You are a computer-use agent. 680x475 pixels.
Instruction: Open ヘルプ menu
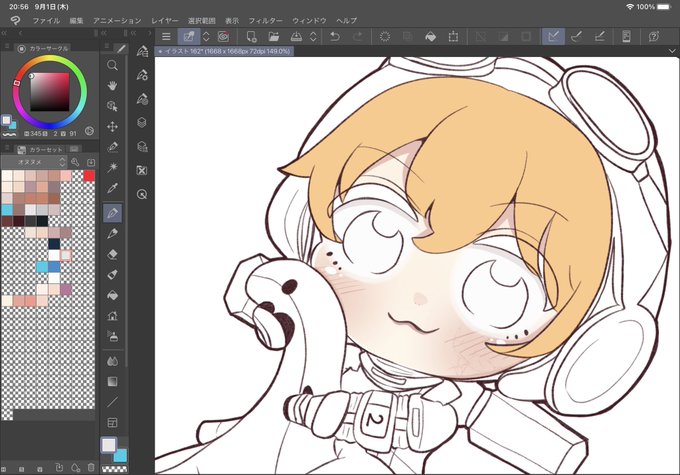(x=347, y=20)
